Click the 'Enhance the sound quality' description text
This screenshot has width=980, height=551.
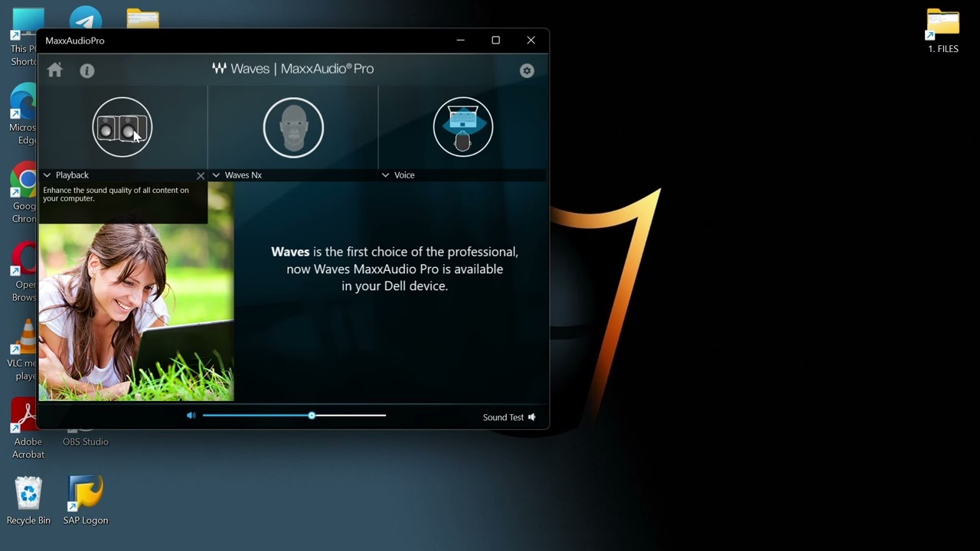point(116,194)
